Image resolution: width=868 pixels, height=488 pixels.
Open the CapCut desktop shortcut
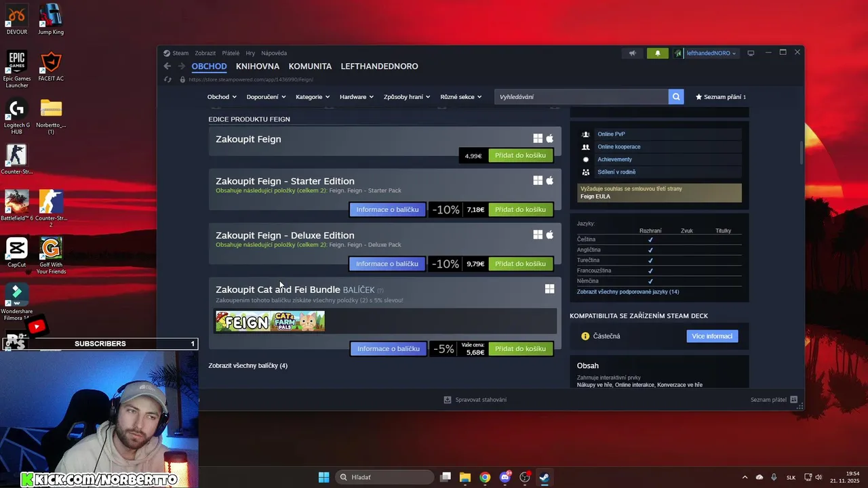16,253
